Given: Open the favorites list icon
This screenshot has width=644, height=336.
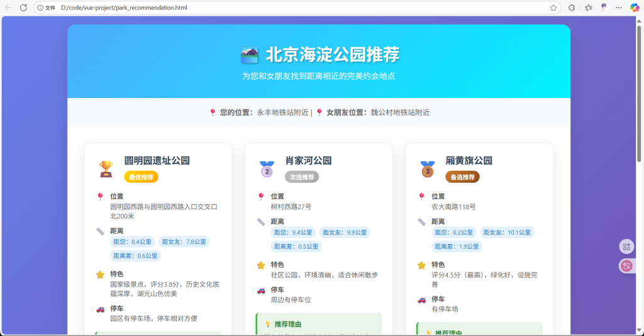Looking at the screenshot, I should point(589,8).
